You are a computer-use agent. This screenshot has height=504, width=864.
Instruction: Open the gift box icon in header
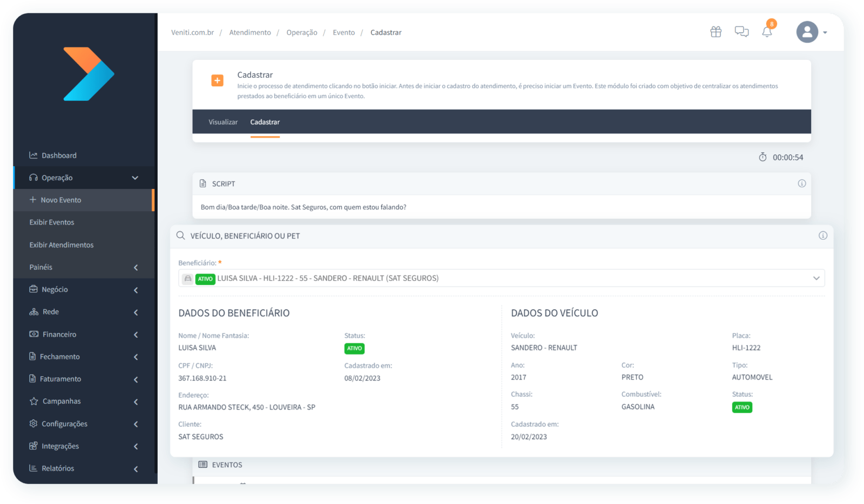pyautogui.click(x=715, y=32)
